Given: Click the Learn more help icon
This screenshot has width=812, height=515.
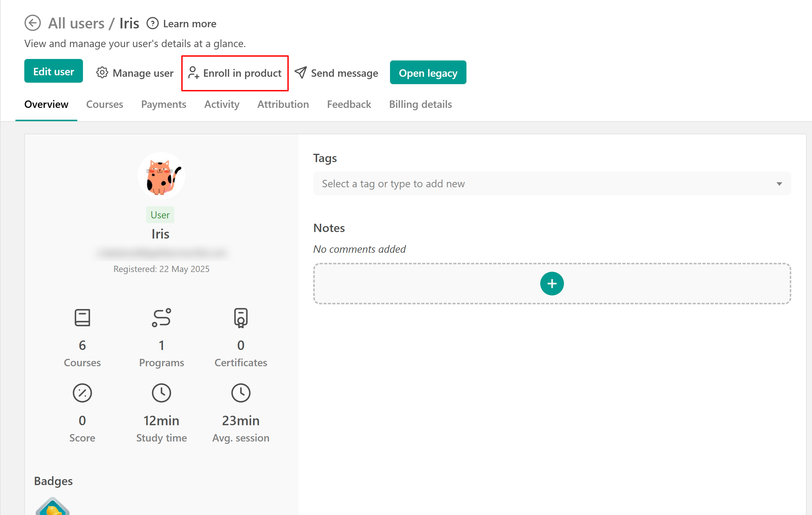Looking at the screenshot, I should coord(152,24).
